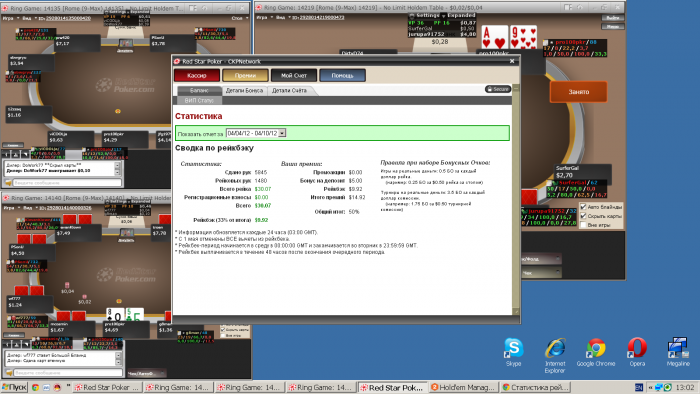Switch to Holdem Manager taskbar button
This screenshot has height=394, width=700.
(x=463, y=387)
